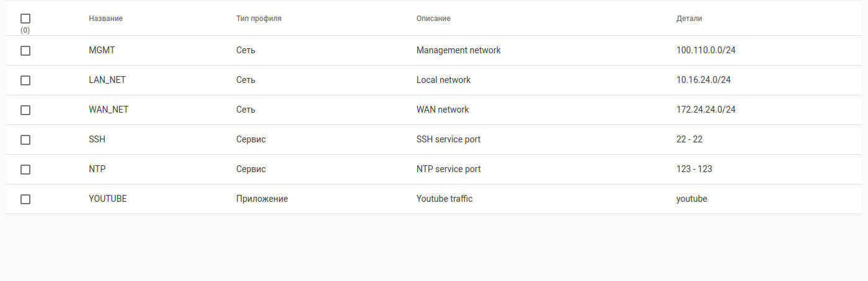868x281 pixels.
Task: Click the YOUTUBE profile name
Action: (x=108, y=199)
